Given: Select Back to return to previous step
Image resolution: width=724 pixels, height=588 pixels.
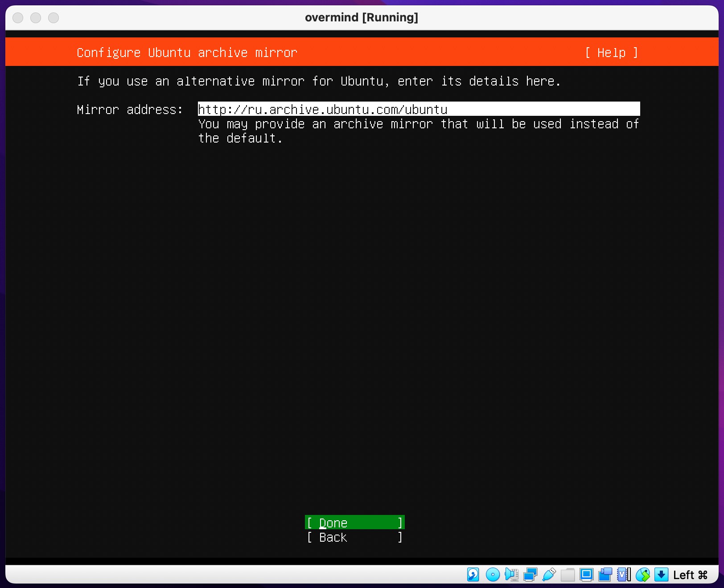Looking at the screenshot, I should tap(354, 537).
